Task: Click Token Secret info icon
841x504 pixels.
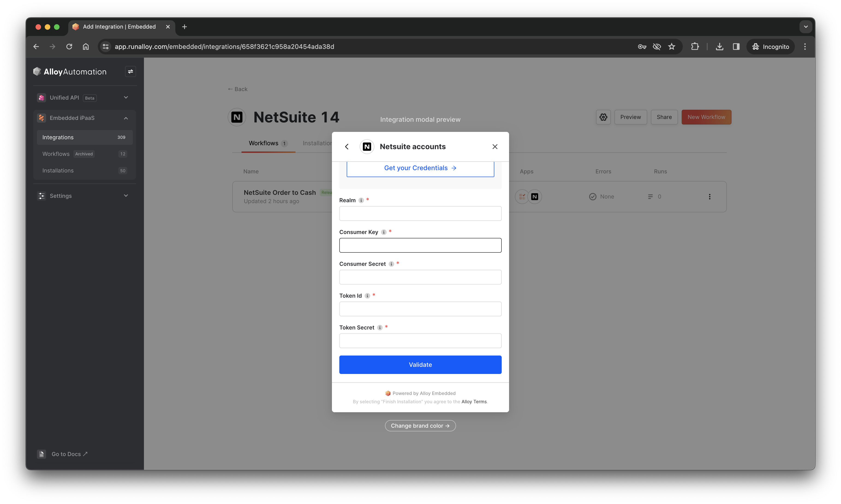Action: coord(380,327)
